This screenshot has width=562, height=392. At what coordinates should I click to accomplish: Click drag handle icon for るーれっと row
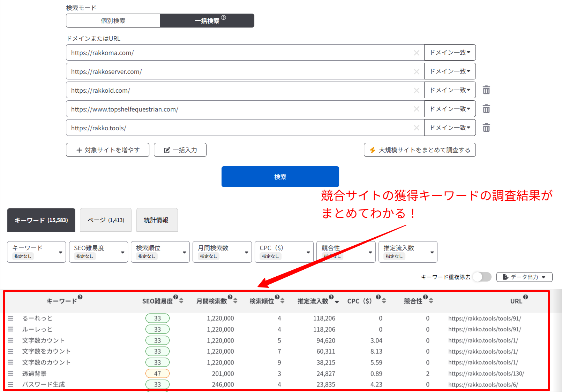click(10, 318)
